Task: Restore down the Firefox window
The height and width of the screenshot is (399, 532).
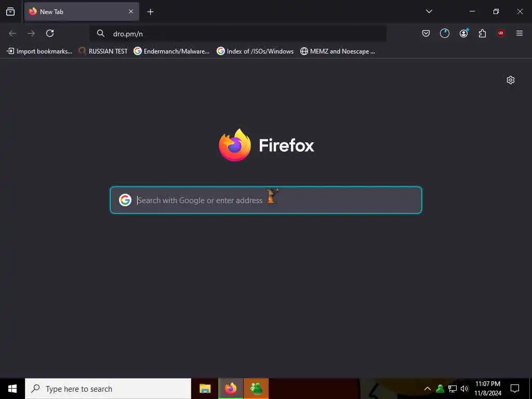Action: point(496,11)
